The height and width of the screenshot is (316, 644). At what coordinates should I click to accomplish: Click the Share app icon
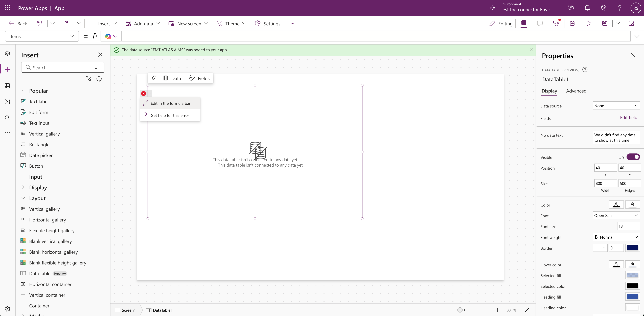(x=572, y=24)
